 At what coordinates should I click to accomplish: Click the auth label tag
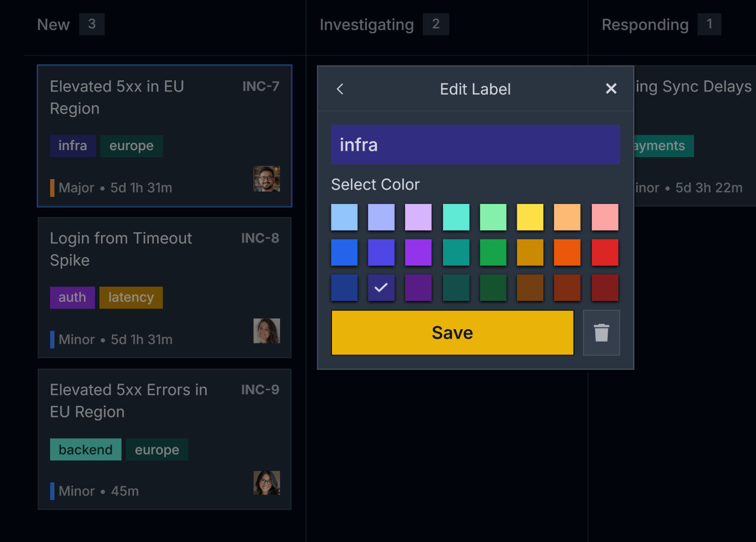[73, 297]
